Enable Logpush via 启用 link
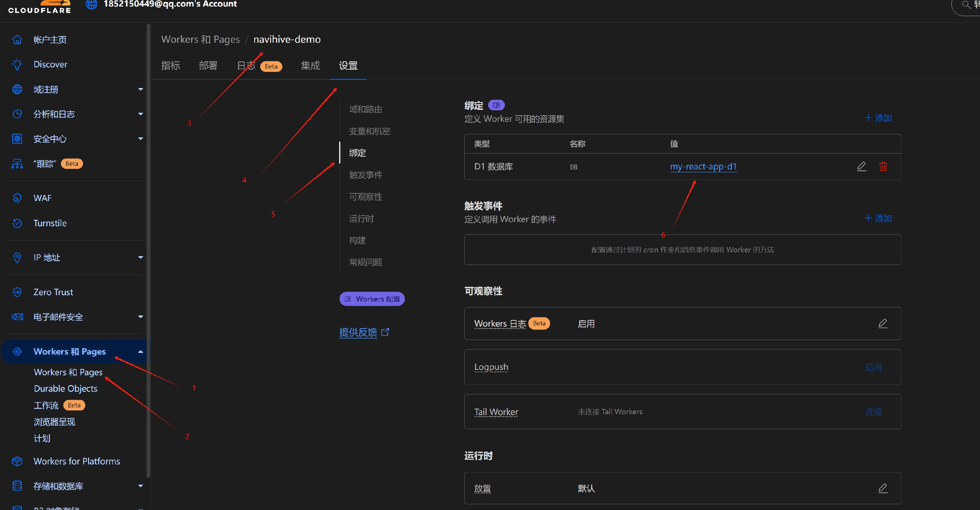Image resolution: width=980 pixels, height=510 pixels. pyautogui.click(x=873, y=367)
